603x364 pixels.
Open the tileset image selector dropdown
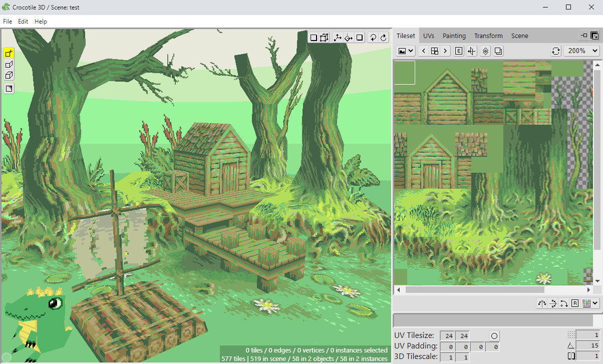(x=405, y=51)
